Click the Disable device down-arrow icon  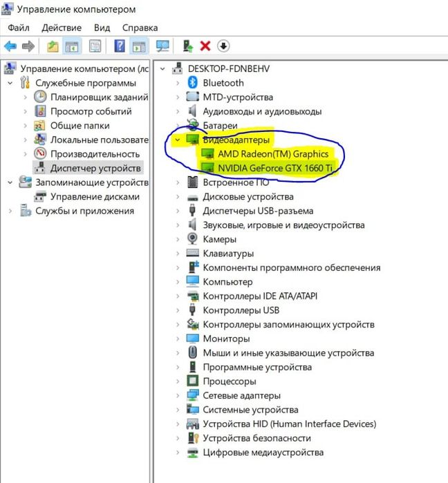223,46
